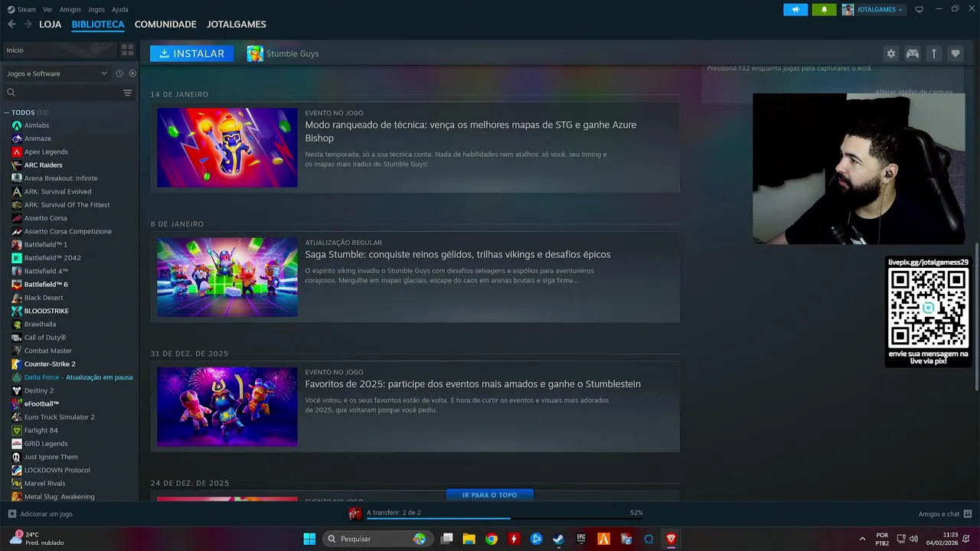Viewport: 980px width, 551px height.
Task: Go to the LOJA tab
Action: (x=51, y=24)
